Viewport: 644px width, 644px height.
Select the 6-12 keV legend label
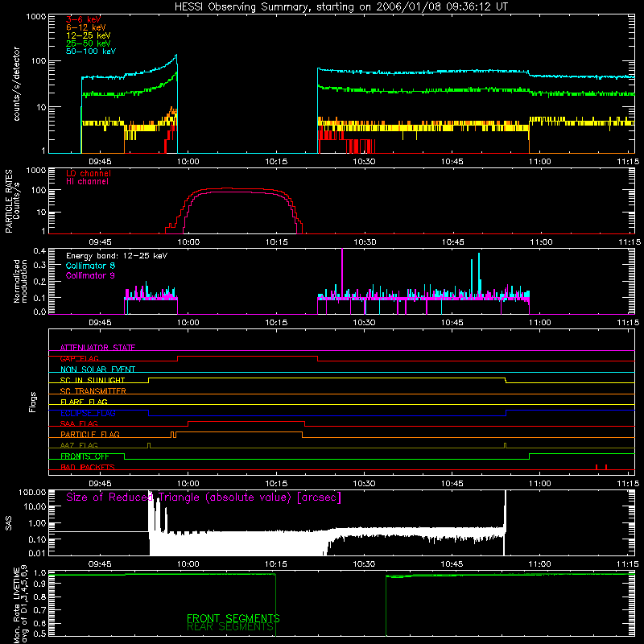click(x=85, y=27)
